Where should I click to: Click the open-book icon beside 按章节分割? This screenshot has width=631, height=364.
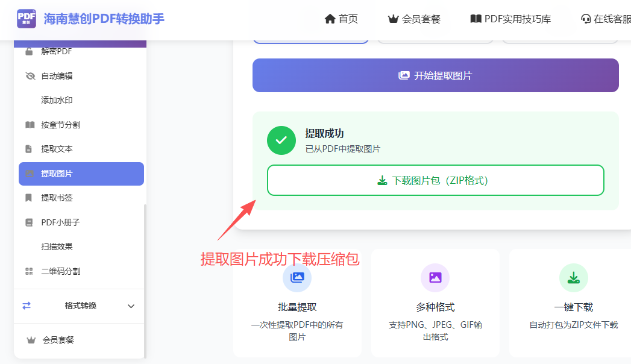30,125
